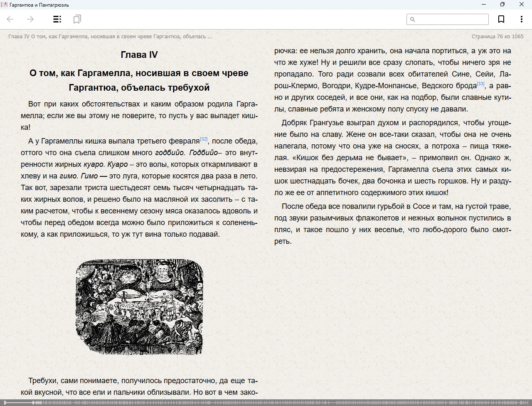
Task: Close the book reader window
Action: (522, 5)
